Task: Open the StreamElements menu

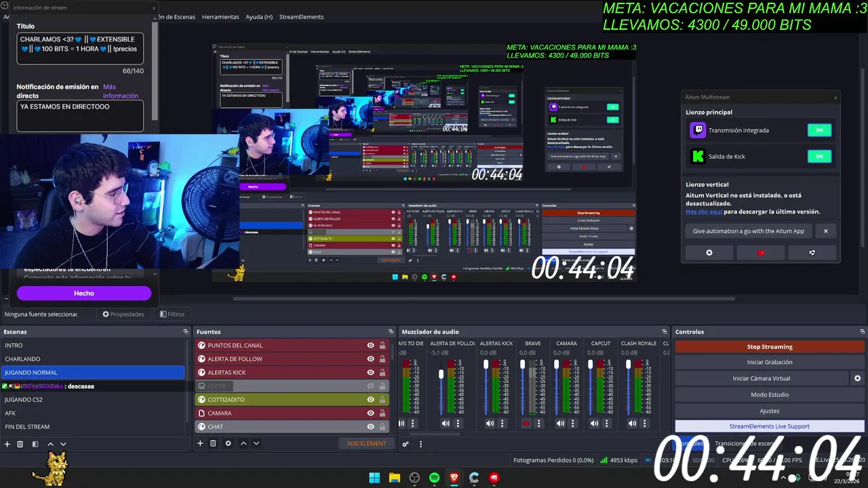Action: 301,17
